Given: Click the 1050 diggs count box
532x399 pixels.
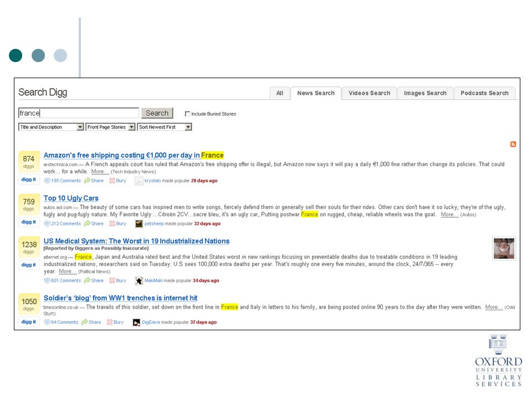Looking at the screenshot, I should point(28,305).
